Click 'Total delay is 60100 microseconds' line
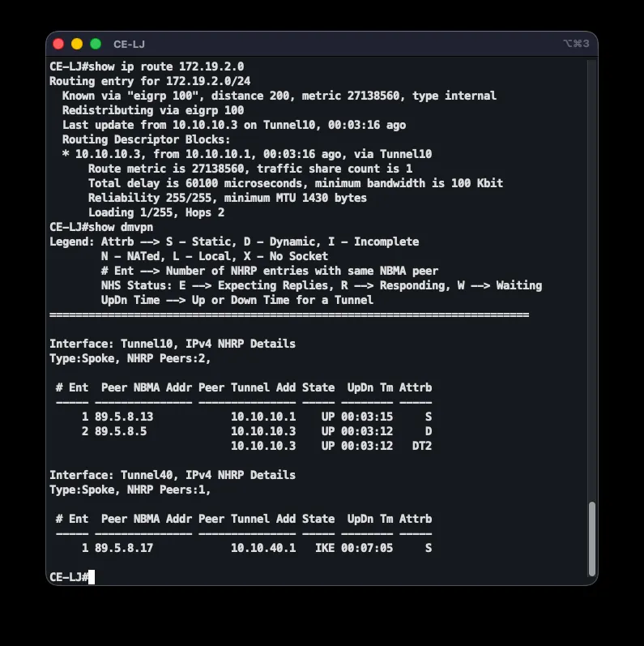The height and width of the screenshot is (646, 644). click(x=295, y=183)
